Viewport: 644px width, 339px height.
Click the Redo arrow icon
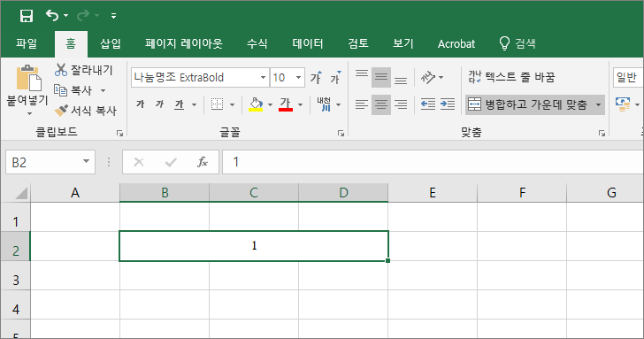pyautogui.click(x=83, y=16)
